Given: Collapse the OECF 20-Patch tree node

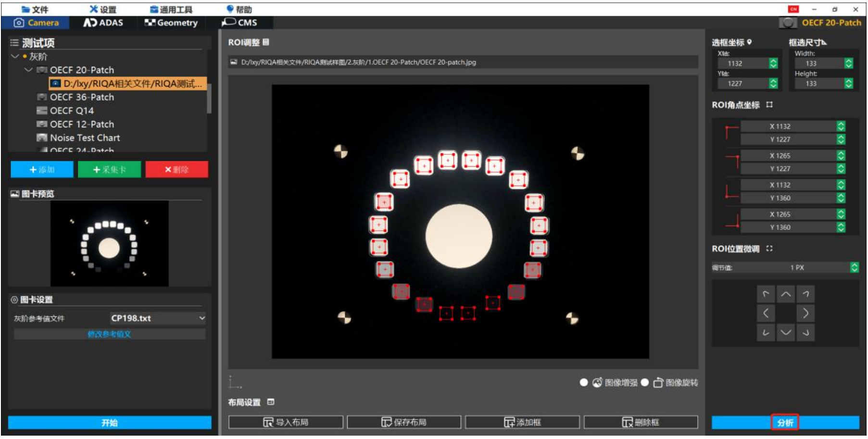Looking at the screenshot, I should [x=28, y=70].
